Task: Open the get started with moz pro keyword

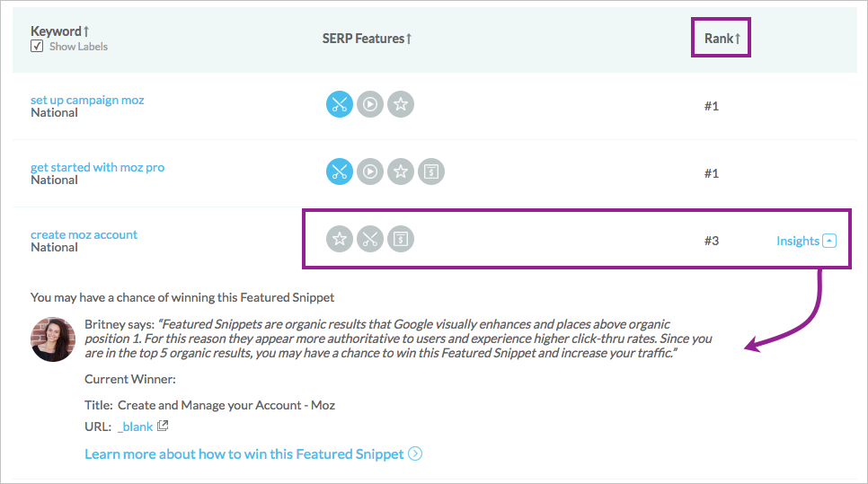Action: 97,167
